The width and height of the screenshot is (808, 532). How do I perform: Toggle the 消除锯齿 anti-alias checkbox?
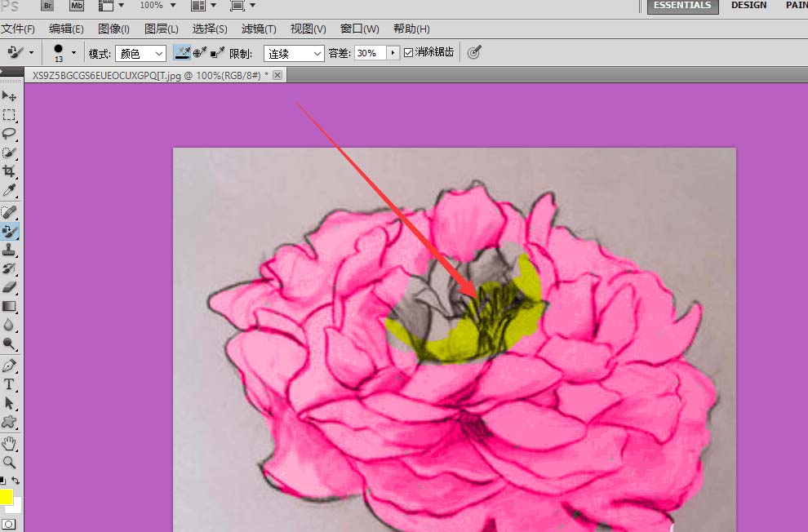(408, 52)
